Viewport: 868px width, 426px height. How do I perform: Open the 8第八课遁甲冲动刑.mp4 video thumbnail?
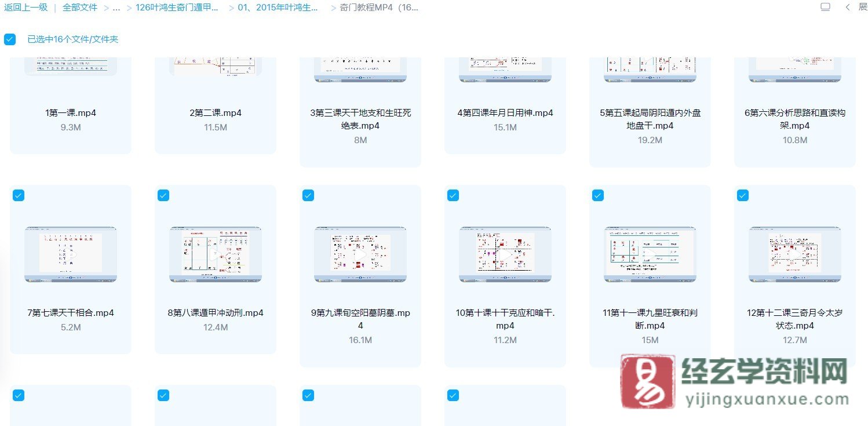216,255
